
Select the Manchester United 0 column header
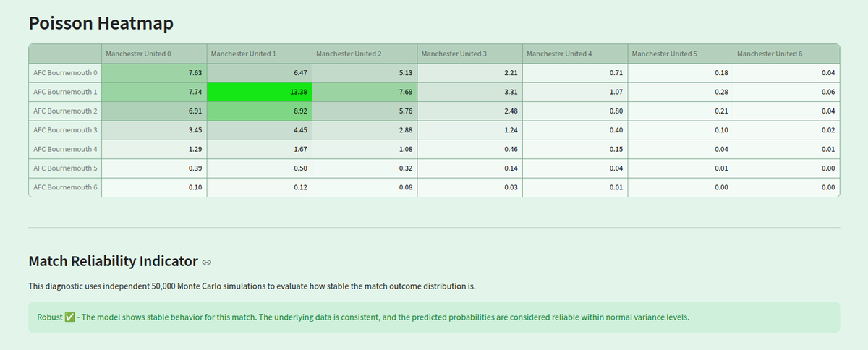(x=154, y=54)
